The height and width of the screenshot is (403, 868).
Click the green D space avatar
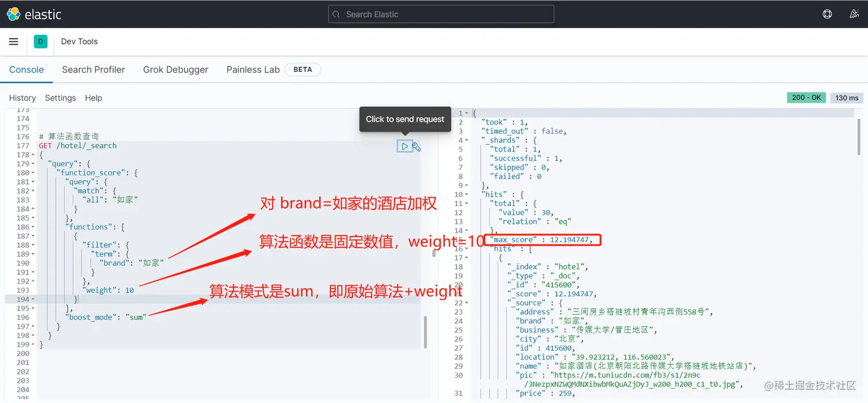click(40, 41)
